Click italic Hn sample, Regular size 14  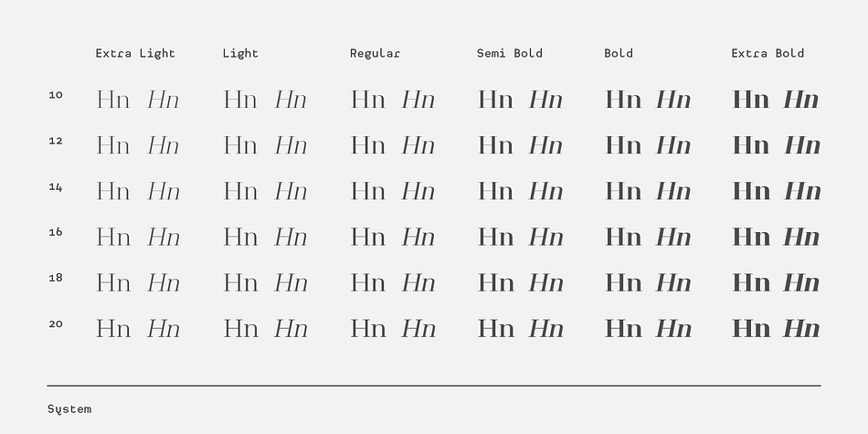(x=418, y=191)
